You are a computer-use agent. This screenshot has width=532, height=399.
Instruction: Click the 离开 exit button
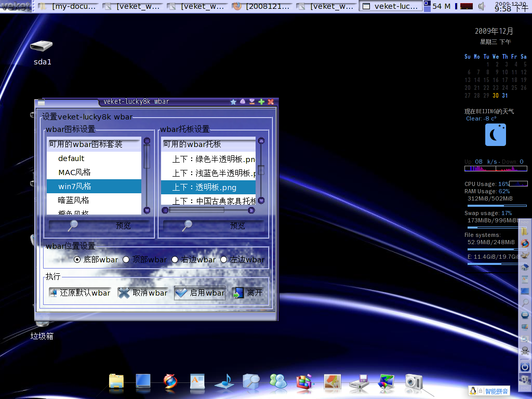249,293
